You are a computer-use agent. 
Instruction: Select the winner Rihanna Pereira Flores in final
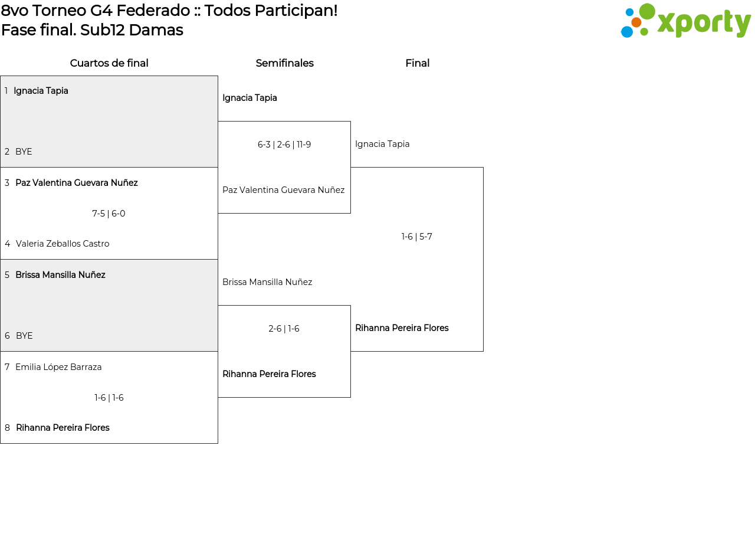click(402, 328)
